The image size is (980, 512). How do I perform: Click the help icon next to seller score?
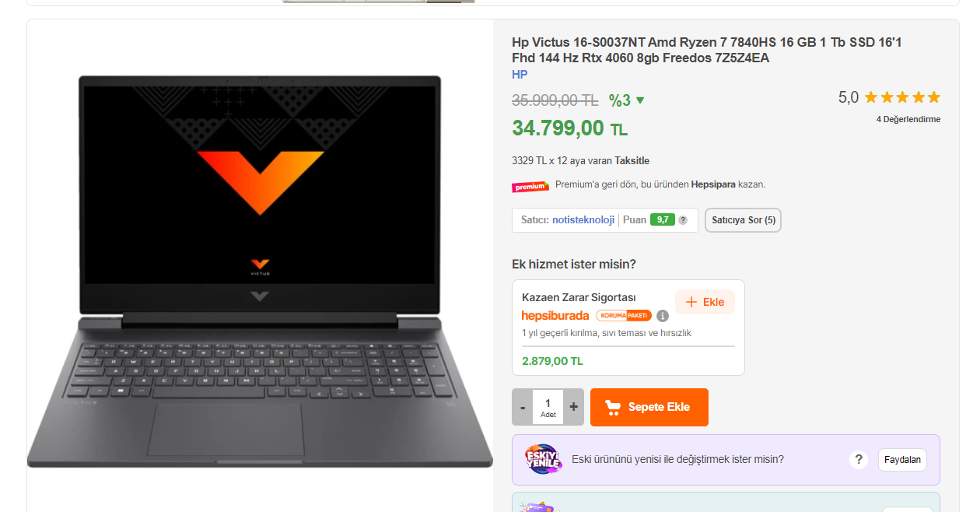pyautogui.click(x=683, y=220)
